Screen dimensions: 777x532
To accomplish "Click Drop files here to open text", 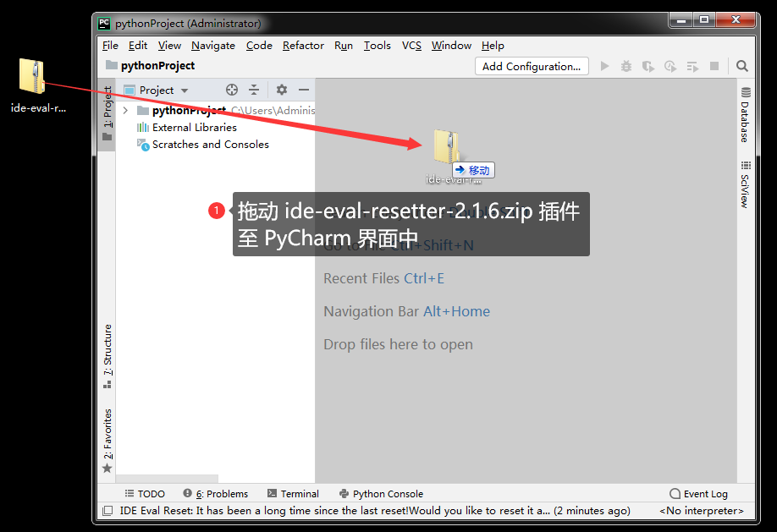I will coord(398,344).
